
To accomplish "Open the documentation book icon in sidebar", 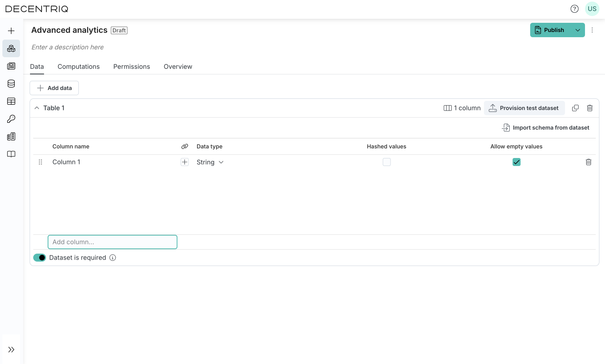I will (x=11, y=154).
